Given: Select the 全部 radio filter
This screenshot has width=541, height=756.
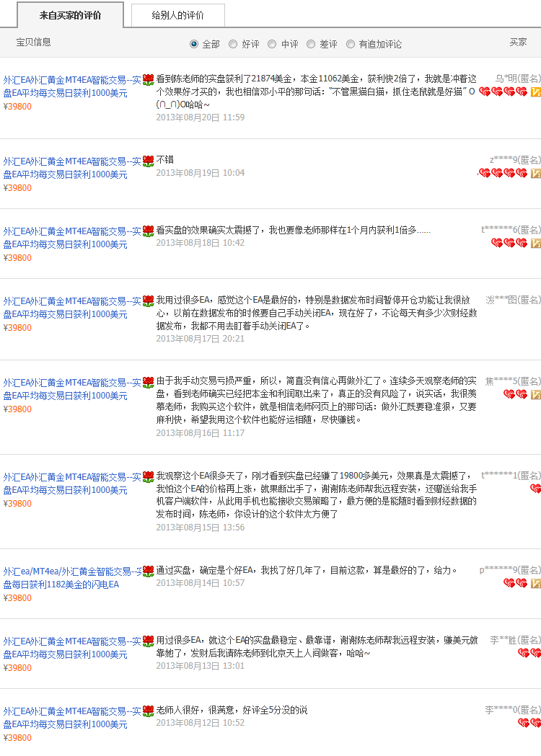Looking at the screenshot, I should (x=194, y=44).
